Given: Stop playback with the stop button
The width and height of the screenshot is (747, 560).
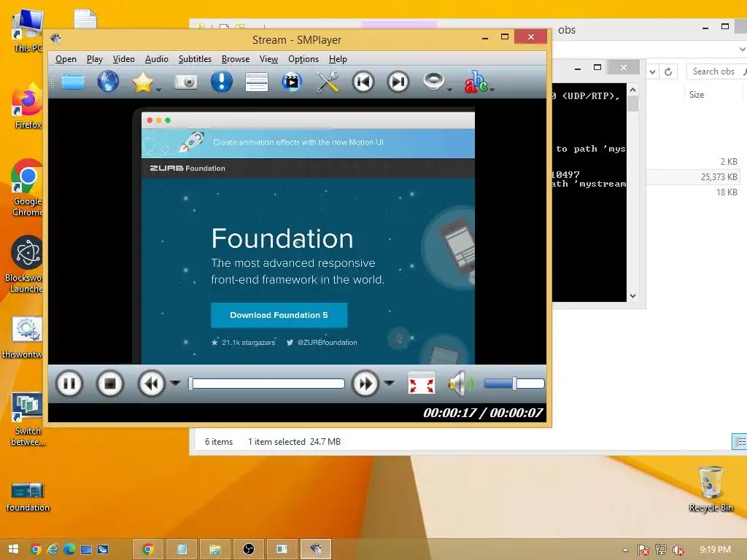Looking at the screenshot, I should [110, 384].
